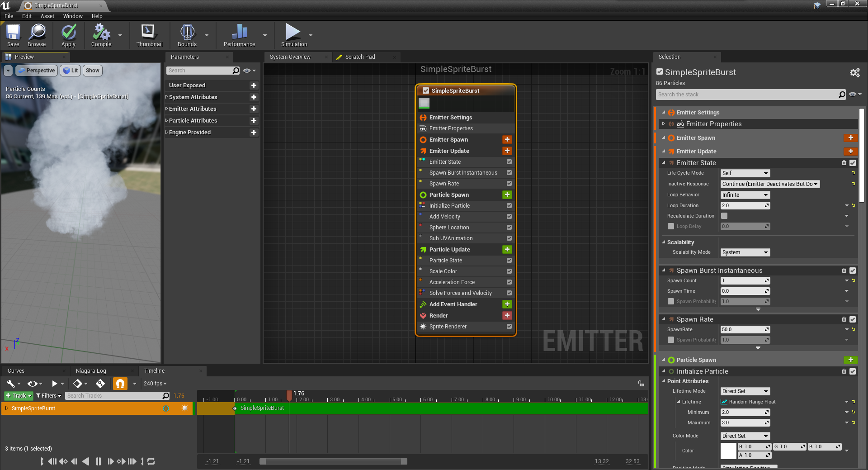Expand Engine Provided parameters
This screenshot has width=868, height=470.
click(x=166, y=132)
